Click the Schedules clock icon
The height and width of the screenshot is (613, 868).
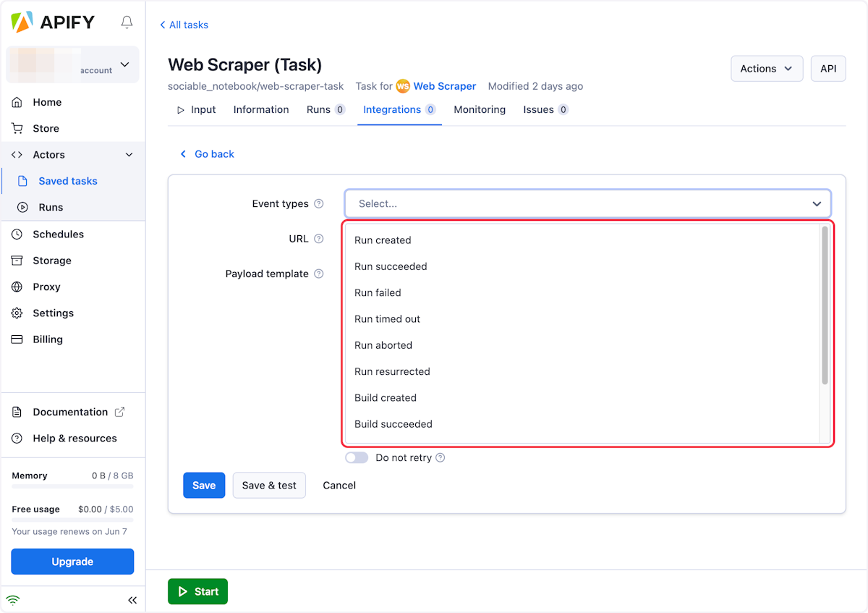17,234
